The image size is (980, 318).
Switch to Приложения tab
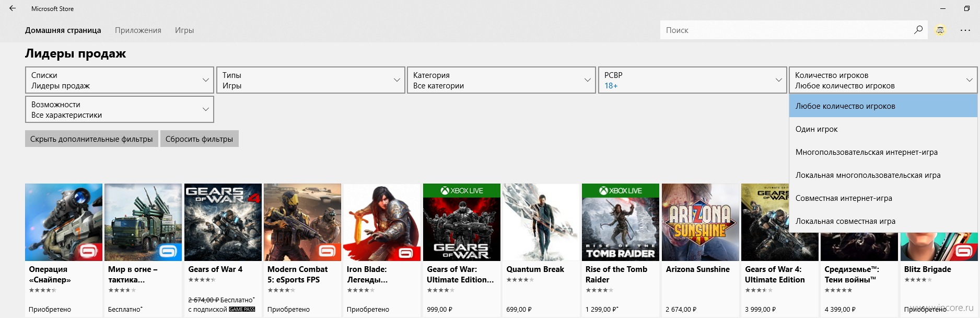[x=138, y=30]
